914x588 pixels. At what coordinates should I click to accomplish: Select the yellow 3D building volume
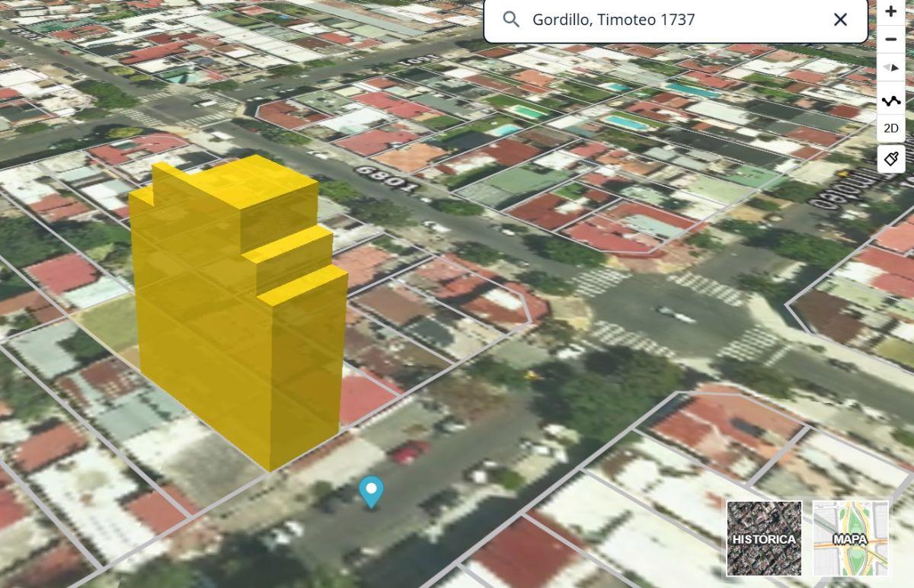[238, 312]
